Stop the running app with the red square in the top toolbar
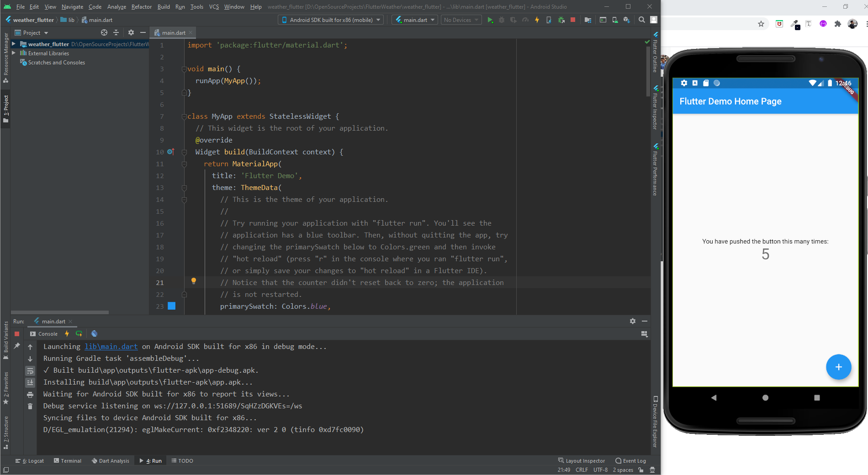Screen dimensions: 868x475 click(573, 20)
